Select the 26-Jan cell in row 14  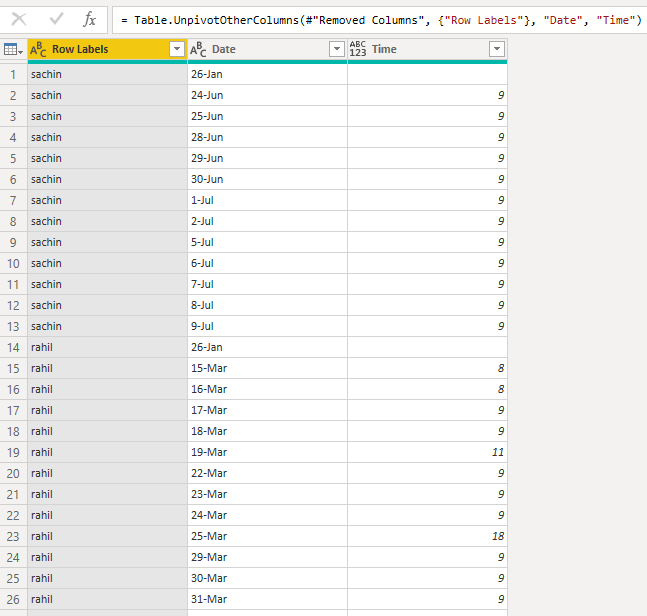(x=267, y=348)
